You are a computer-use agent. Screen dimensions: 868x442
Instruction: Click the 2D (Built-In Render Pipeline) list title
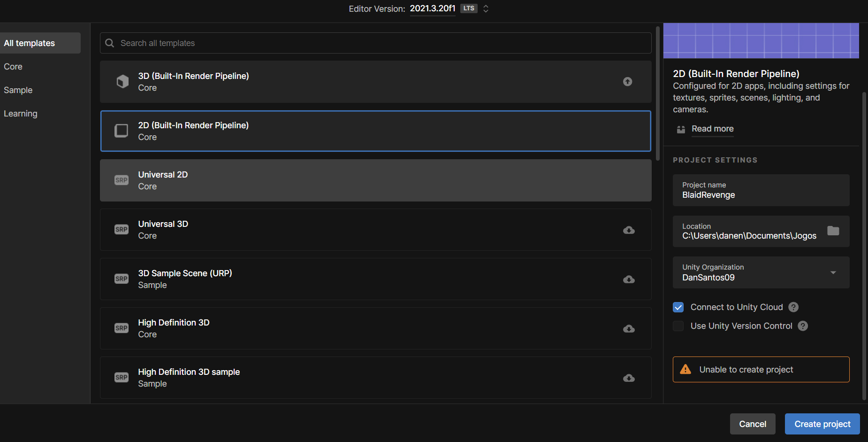coord(193,125)
